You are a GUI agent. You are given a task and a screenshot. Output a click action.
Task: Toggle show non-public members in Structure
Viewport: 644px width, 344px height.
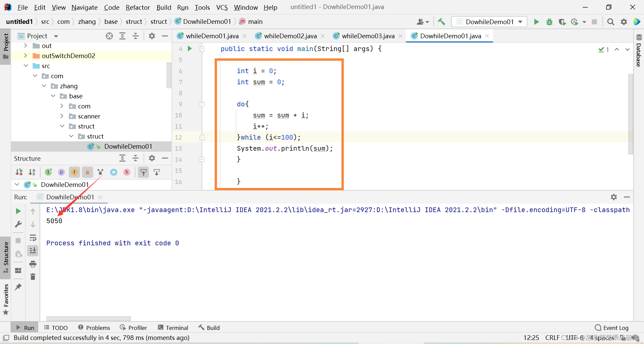click(x=88, y=172)
